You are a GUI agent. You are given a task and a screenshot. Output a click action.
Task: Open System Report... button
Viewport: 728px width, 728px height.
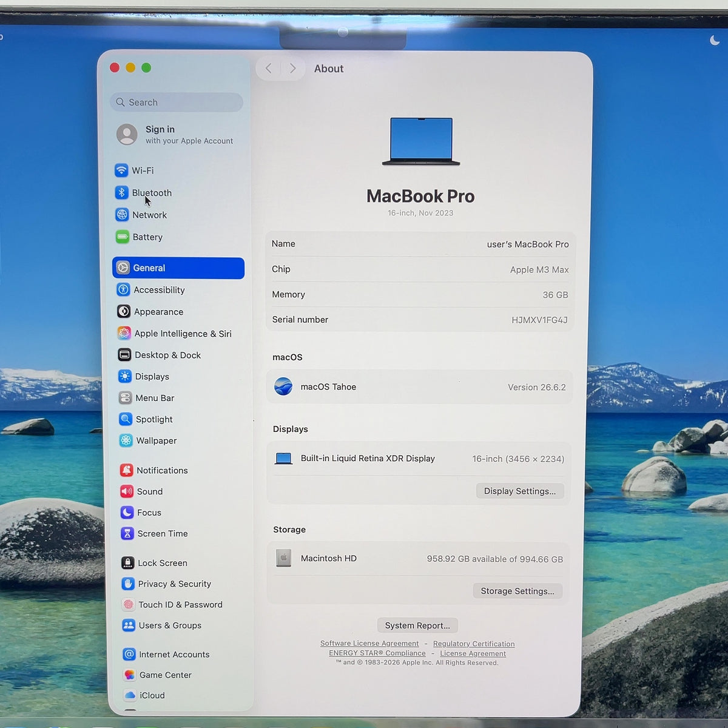point(417,625)
